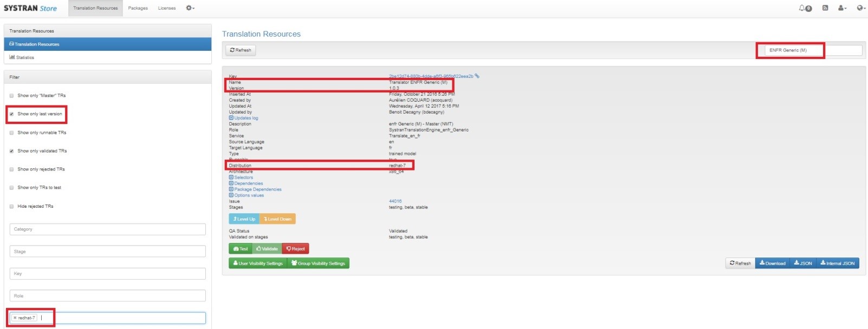This screenshot has width=868, height=329.
Task: Toggle Hide rejected TRs checkbox
Action: tap(11, 206)
